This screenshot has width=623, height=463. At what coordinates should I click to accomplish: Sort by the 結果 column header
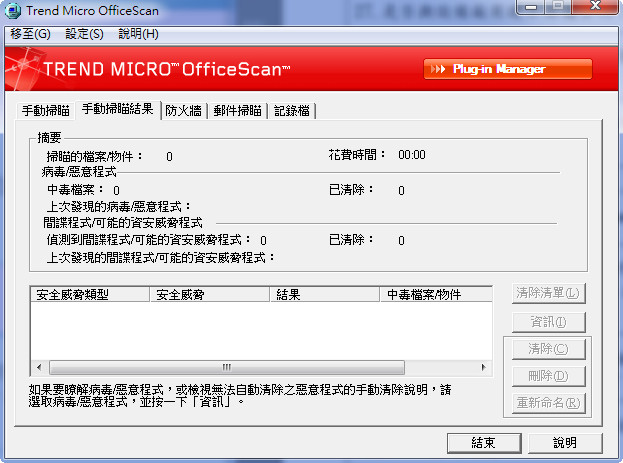[x=325, y=295]
